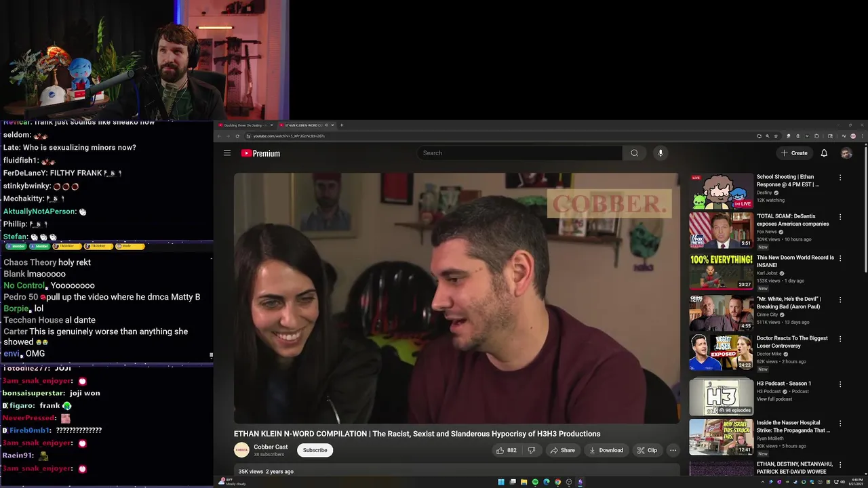Screen dimensions: 868x488
Task: Open options for Nasser Hospital Strike video
Action: [840, 424]
